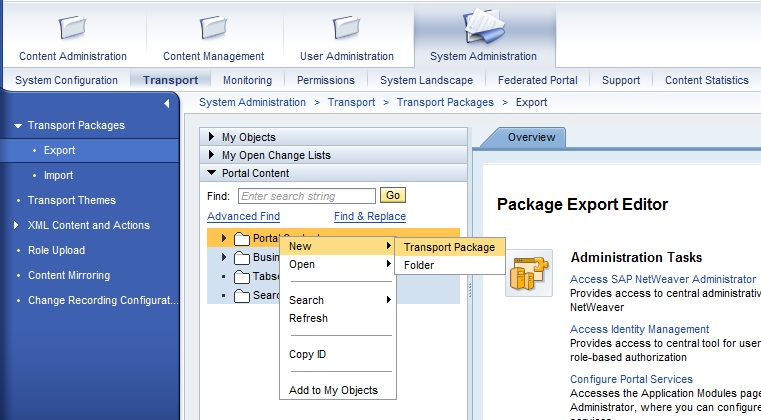Expand the My Objects section
The image size is (761, 420).
point(211,137)
